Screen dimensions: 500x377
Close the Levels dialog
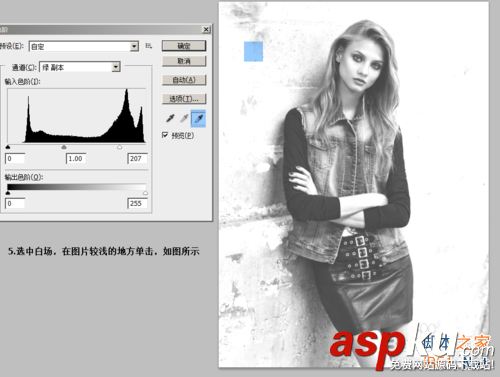[206, 29]
